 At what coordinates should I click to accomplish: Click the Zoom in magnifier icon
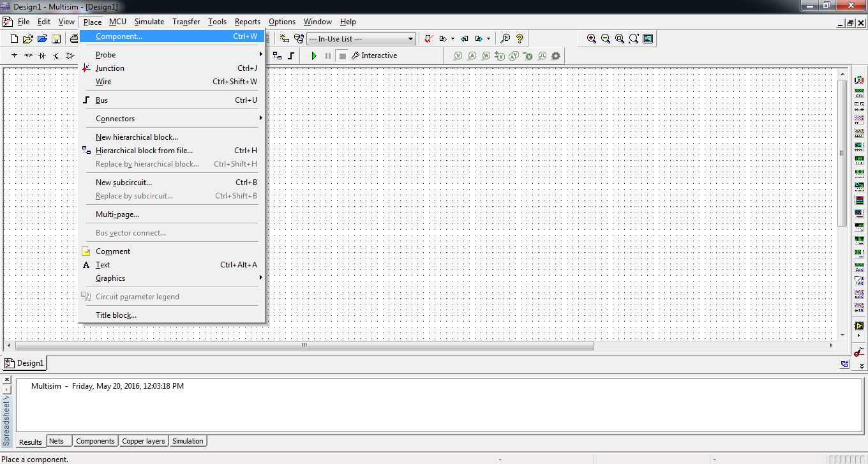[592, 39]
